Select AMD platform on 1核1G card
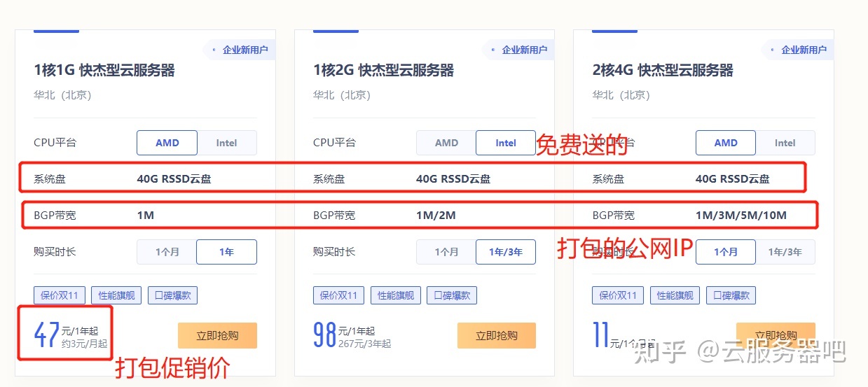868x387 pixels. click(x=167, y=143)
